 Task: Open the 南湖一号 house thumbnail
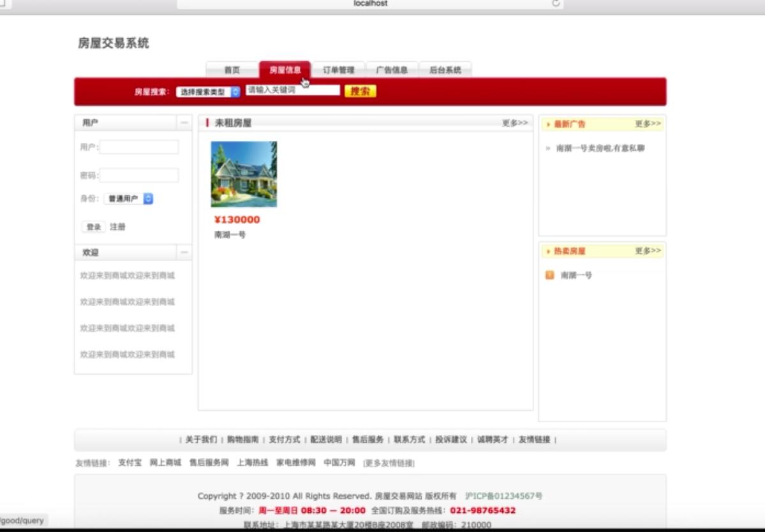[244, 174]
